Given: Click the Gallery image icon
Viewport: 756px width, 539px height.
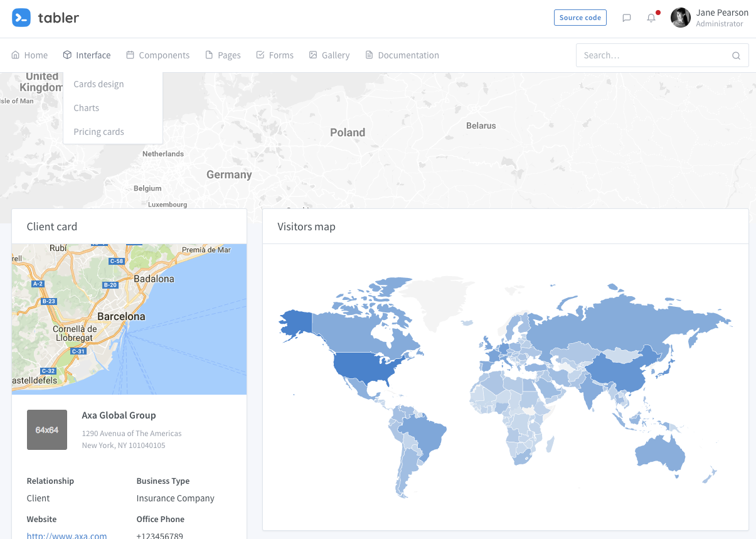Looking at the screenshot, I should click(x=313, y=55).
